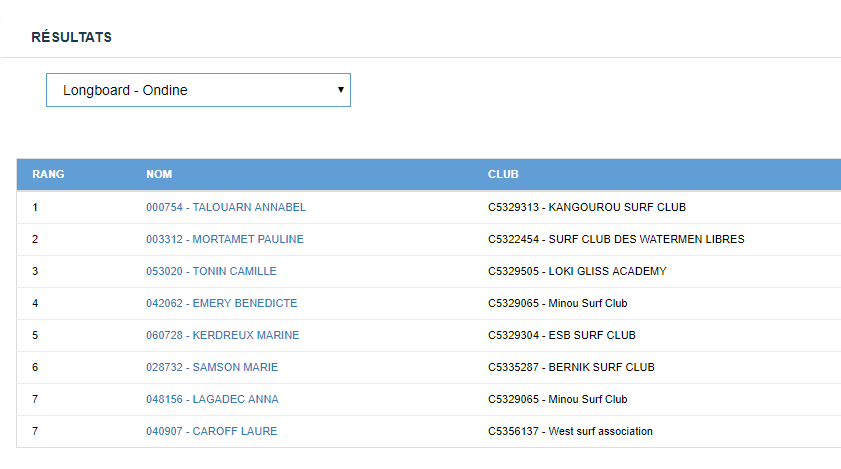Screen dimensions: 841x469
Task: Open competitor link 060728 - KERDREUX MARINE
Action: (x=223, y=335)
